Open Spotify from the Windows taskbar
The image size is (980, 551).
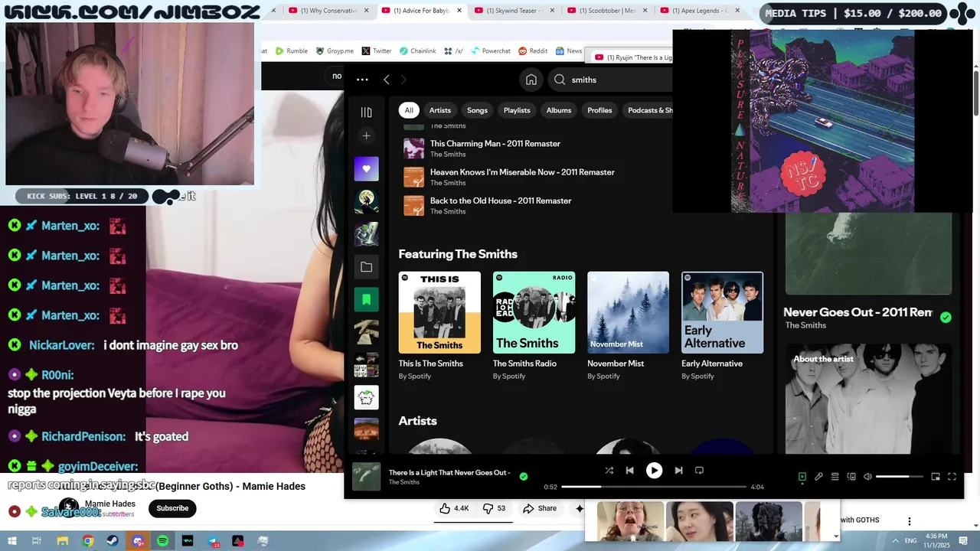[162, 541]
